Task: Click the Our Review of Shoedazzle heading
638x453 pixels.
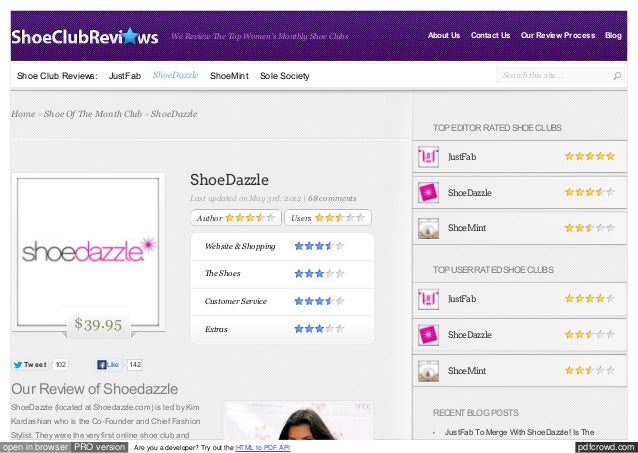Action: 94,389
